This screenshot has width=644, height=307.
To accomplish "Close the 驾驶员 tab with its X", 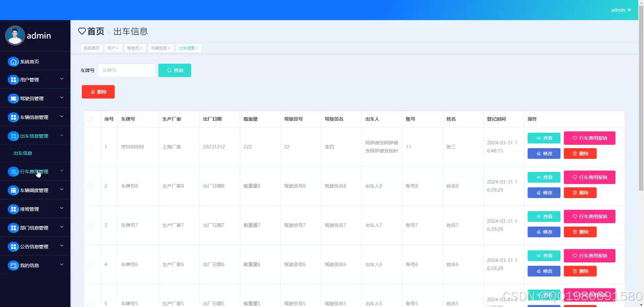I will (141, 48).
